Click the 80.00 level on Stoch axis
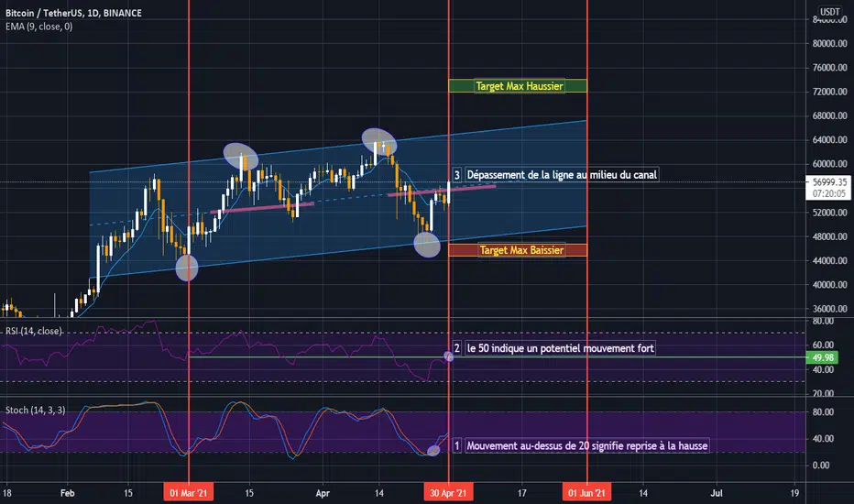 823,412
